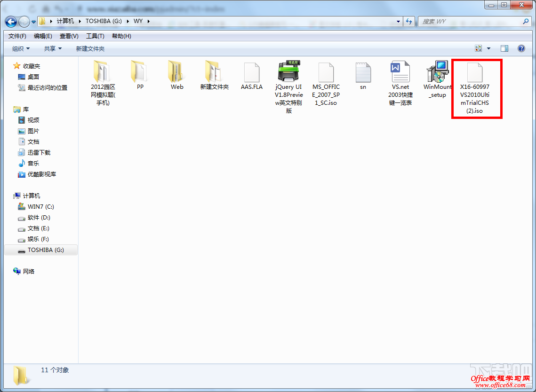Viewport: 536px width, 392px height.
Task: Select the 娱乐 (F:) drive
Action: coord(33,239)
